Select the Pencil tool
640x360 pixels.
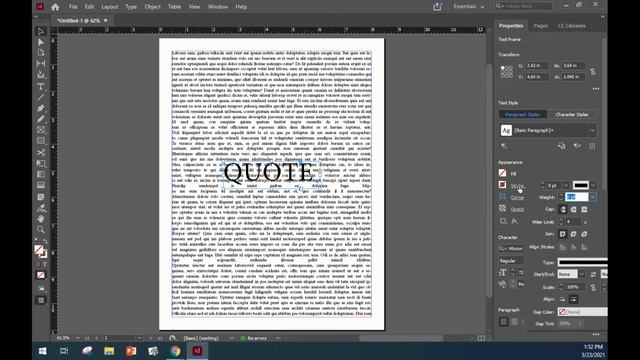point(40,119)
